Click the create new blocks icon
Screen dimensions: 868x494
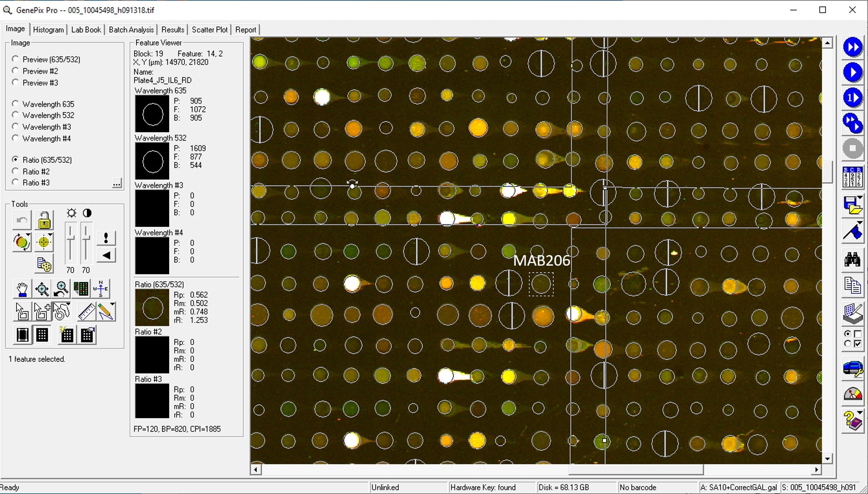click(x=67, y=335)
